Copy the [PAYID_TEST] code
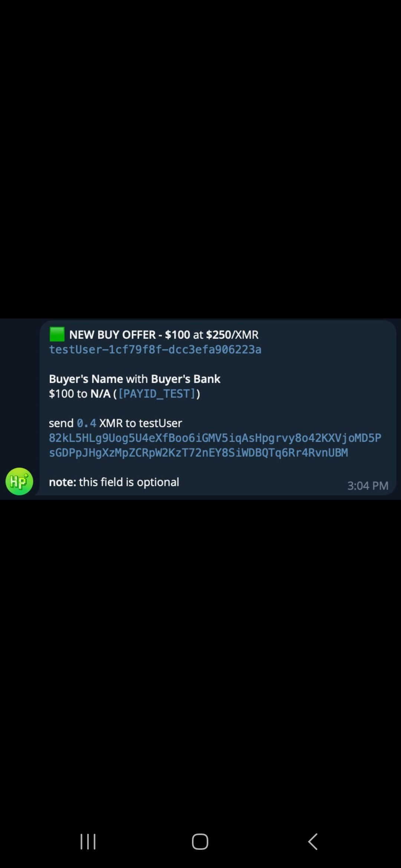This screenshot has width=401, height=868. 157,394
